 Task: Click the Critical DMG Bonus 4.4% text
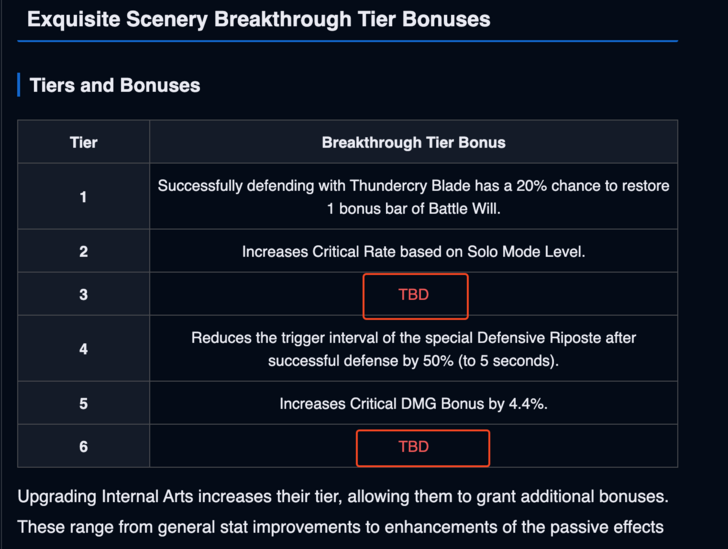(413, 404)
